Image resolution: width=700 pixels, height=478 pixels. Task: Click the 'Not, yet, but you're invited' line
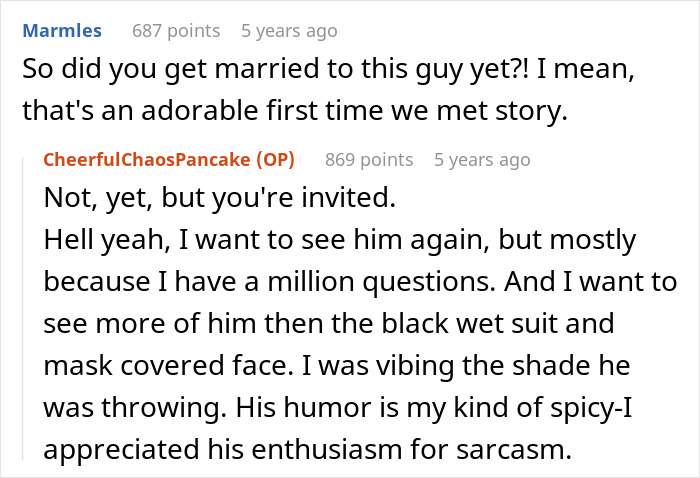pos(221,198)
